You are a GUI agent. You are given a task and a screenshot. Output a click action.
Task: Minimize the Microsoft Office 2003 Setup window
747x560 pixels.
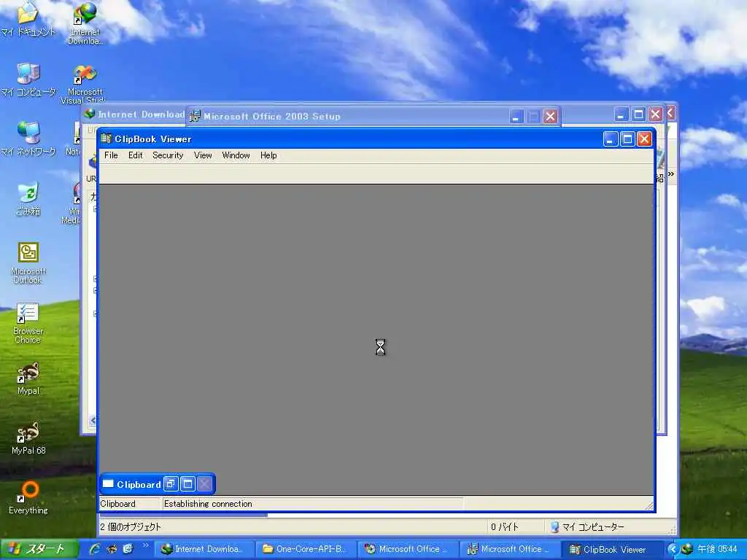click(516, 117)
